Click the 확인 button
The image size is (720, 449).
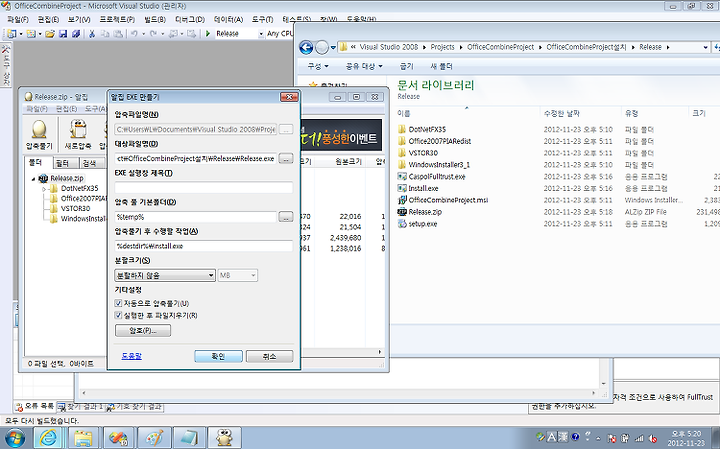pos(218,356)
